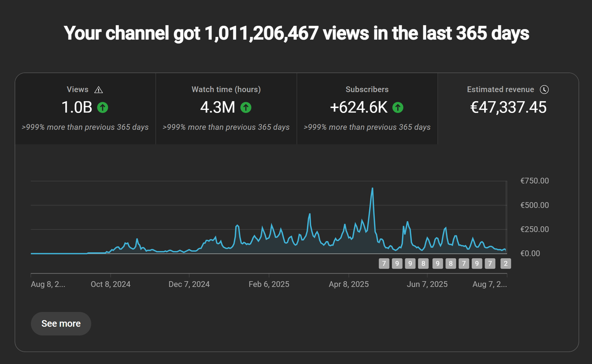The height and width of the screenshot is (364, 592).
Task: Click the €47,337.45 revenue value
Action: click(508, 107)
